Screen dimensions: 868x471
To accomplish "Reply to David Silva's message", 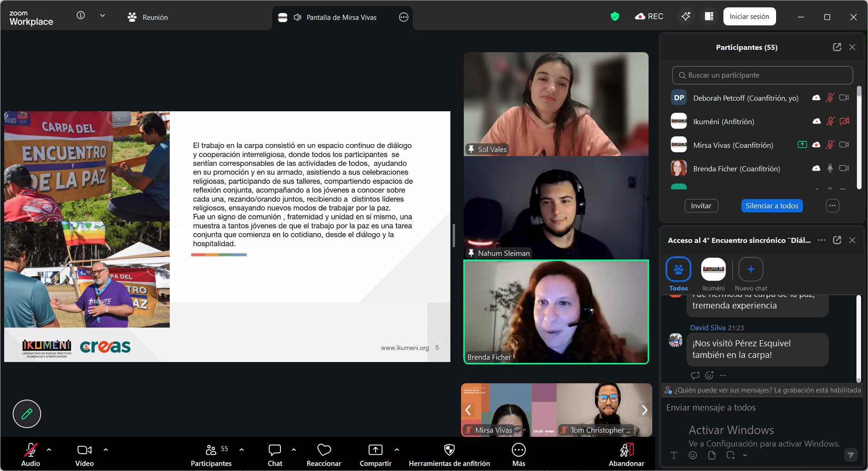I will [x=695, y=375].
